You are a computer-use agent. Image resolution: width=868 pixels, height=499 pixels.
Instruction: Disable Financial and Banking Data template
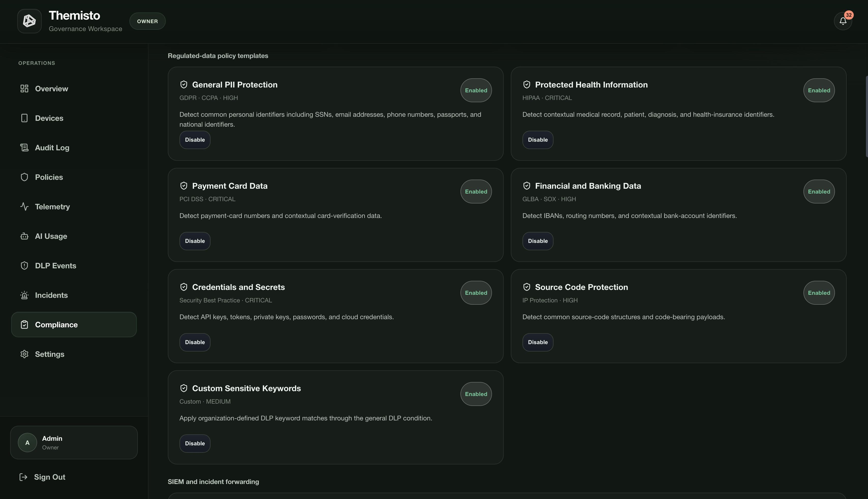point(538,241)
